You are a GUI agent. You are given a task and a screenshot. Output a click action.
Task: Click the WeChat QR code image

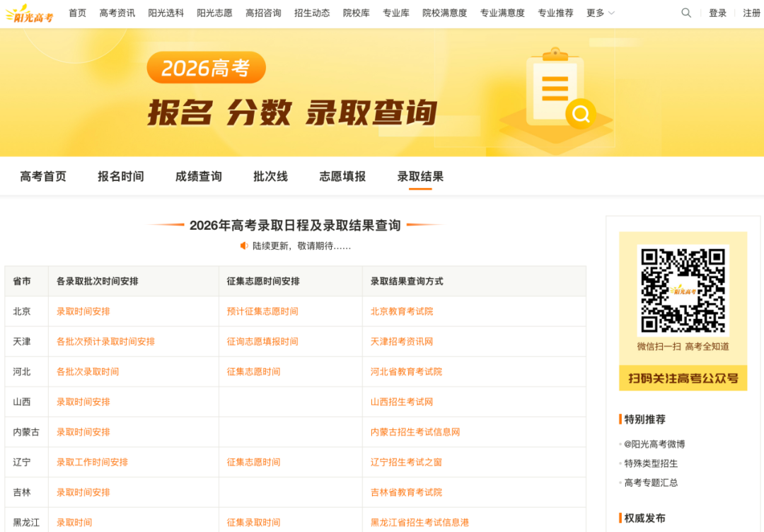pyautogui.click(x=683, y=291)
